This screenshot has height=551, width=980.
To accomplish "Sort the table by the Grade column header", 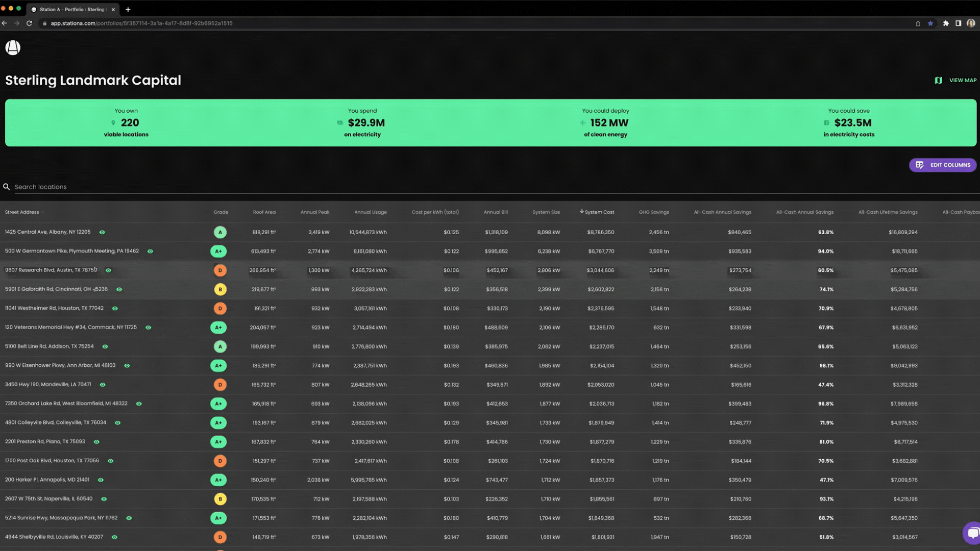I will [220, 212].
